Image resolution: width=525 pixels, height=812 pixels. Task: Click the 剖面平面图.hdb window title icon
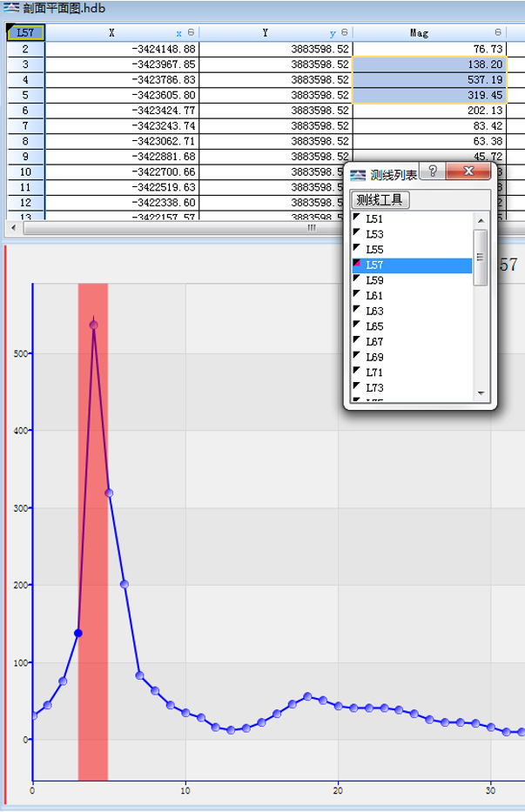pos(11,8)
